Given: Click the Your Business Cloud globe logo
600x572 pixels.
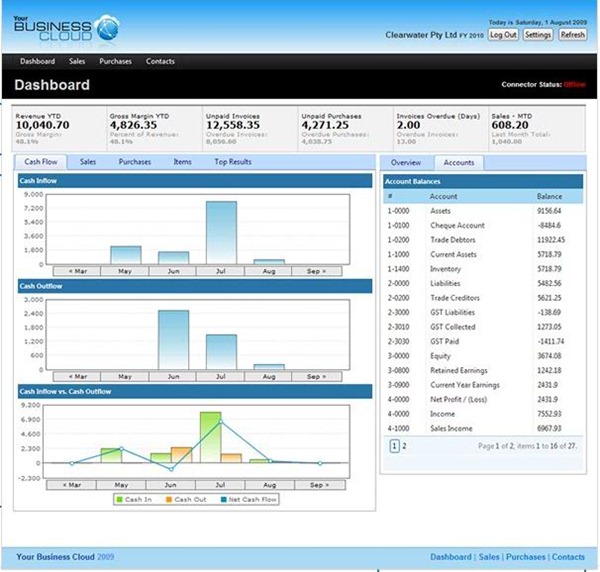Looking at the screenshot, I should pyautogui.click(x=108, y=28).
